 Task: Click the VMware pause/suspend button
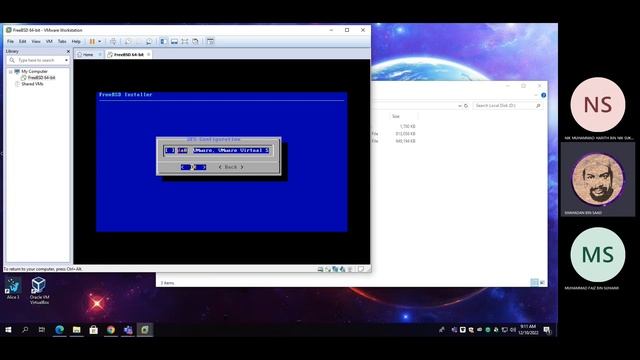click(x=92, y=41)
